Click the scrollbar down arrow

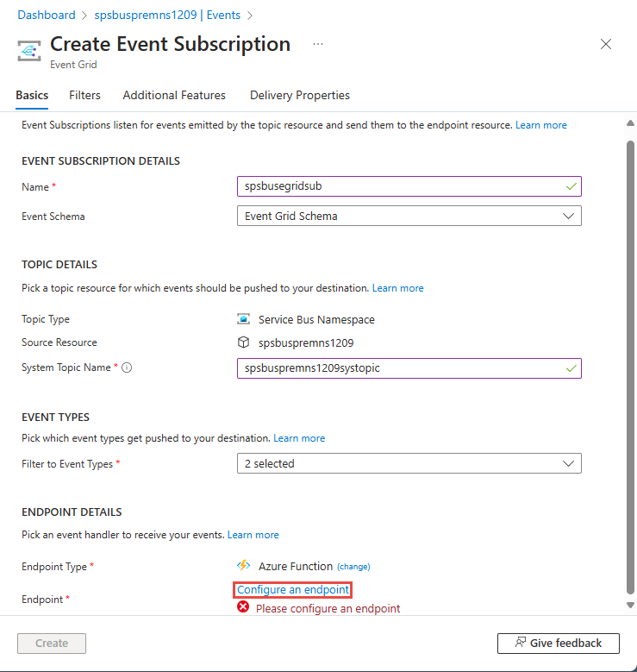[x=630, y=606]
